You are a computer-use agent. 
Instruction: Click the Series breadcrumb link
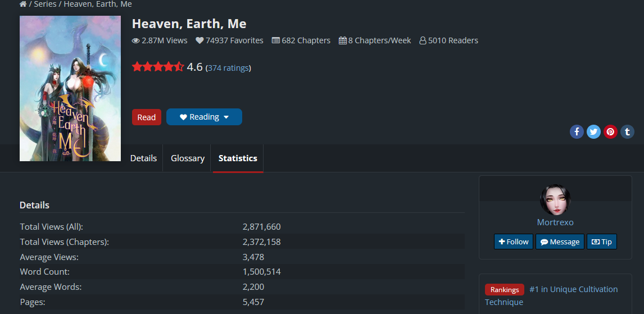pyautogui.click(x=45, y=4)
